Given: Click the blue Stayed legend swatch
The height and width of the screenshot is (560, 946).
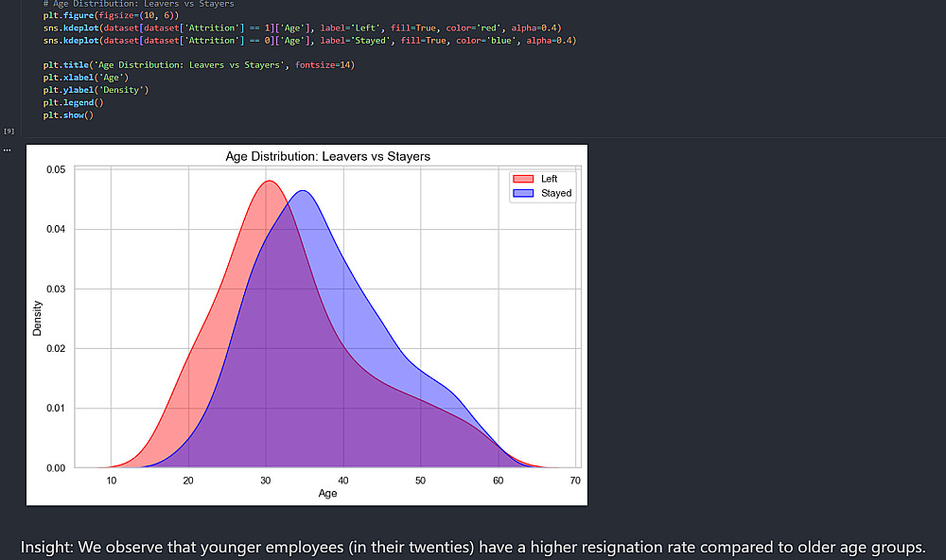Looking at the screenshot, I should coord(523,193).
